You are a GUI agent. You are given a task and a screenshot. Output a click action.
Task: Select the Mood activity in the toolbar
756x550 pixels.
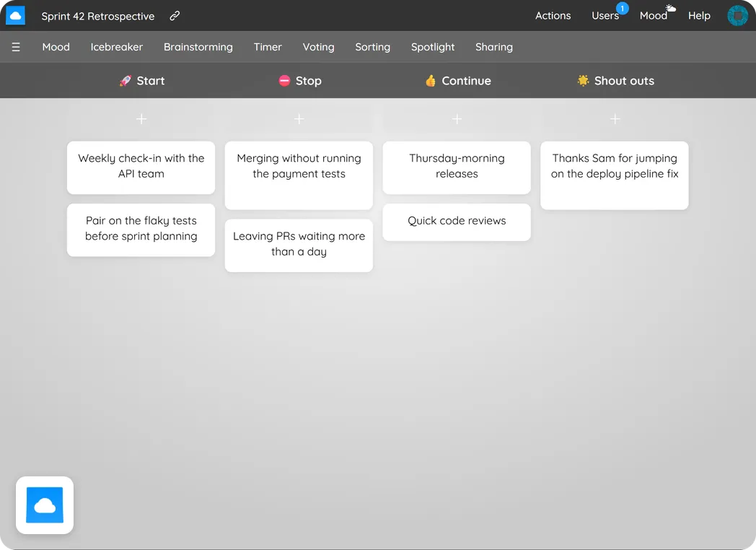coord(56,47)
